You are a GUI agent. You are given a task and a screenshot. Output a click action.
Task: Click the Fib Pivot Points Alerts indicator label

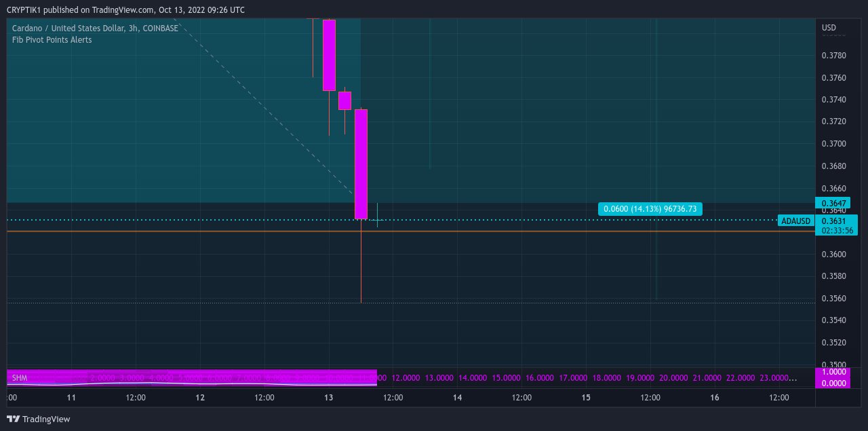click(52, 40)
